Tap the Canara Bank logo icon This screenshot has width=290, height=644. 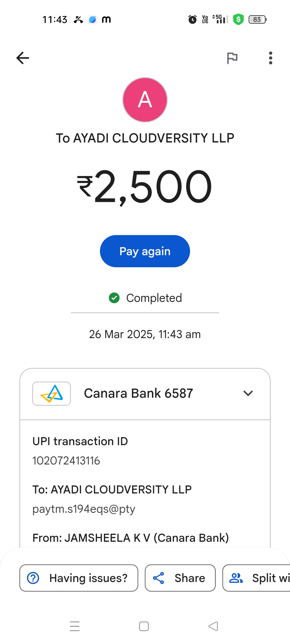point(52,394)
